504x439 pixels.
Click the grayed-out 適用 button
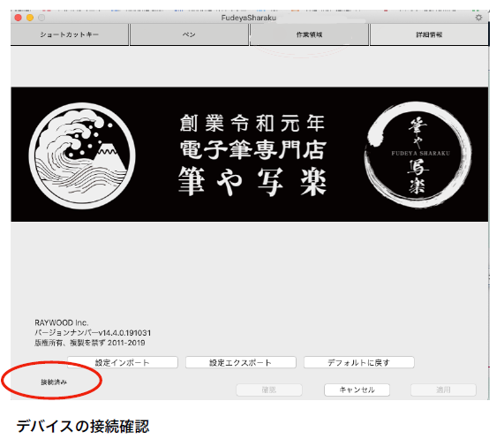click(443, 390)
